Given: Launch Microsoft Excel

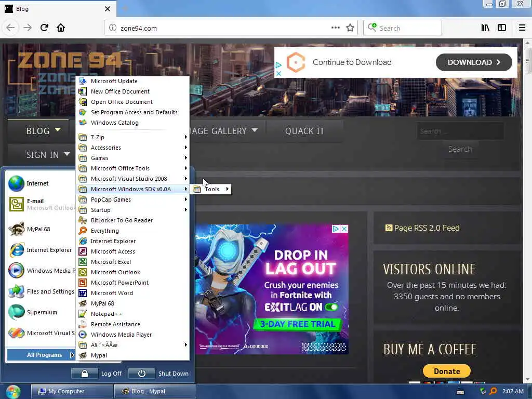Looking at the screenshot, I should coord(132,262).
